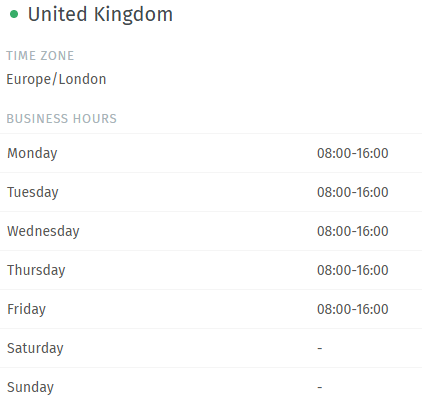This screenshot has width=422, height=417.
Task: Click Tuesday's 08:00-16:00 hours
Action: tap(352, 192)
